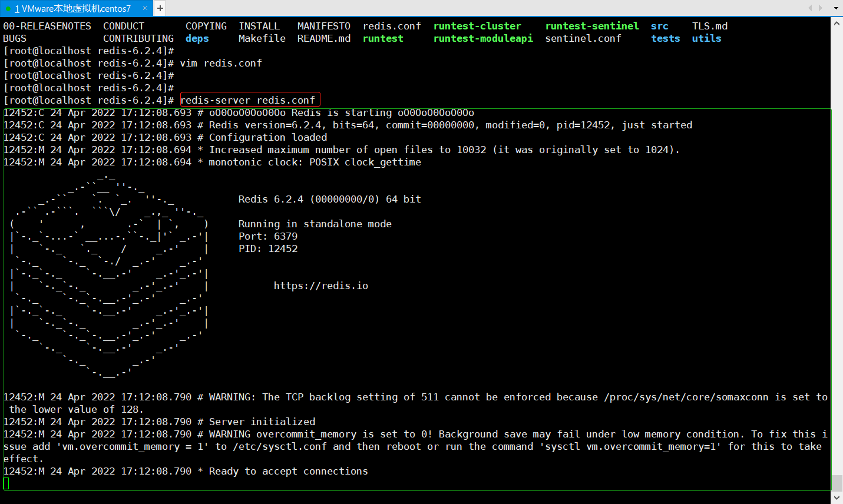The width and height of the screenshot is (843, 504).
Task: Click the terminal vertical scrollbar thumb
Action: tap(837, 483)
